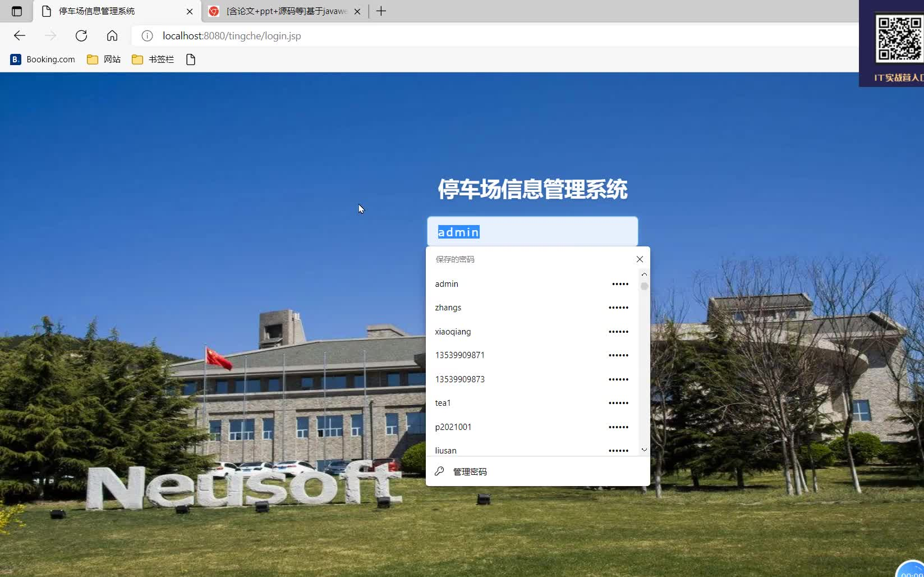
Task: Open the 网站 bookmarks folder
Action: pyautogui.click(x=104, y=59)
